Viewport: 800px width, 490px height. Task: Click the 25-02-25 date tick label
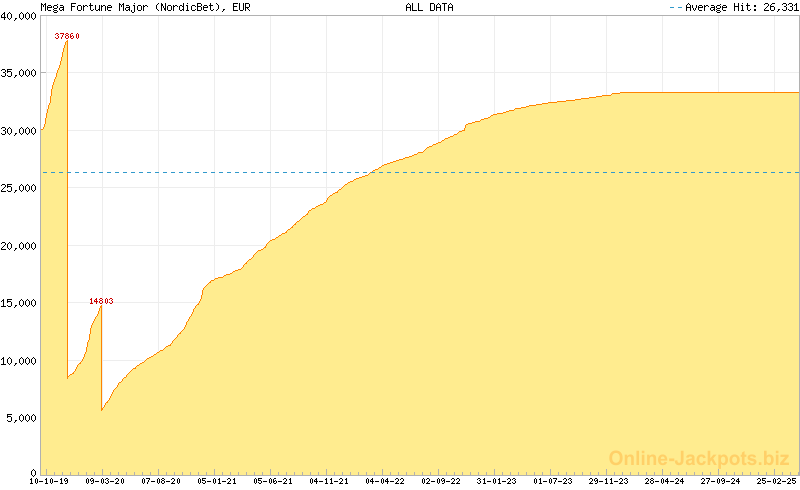click(777, 481)
